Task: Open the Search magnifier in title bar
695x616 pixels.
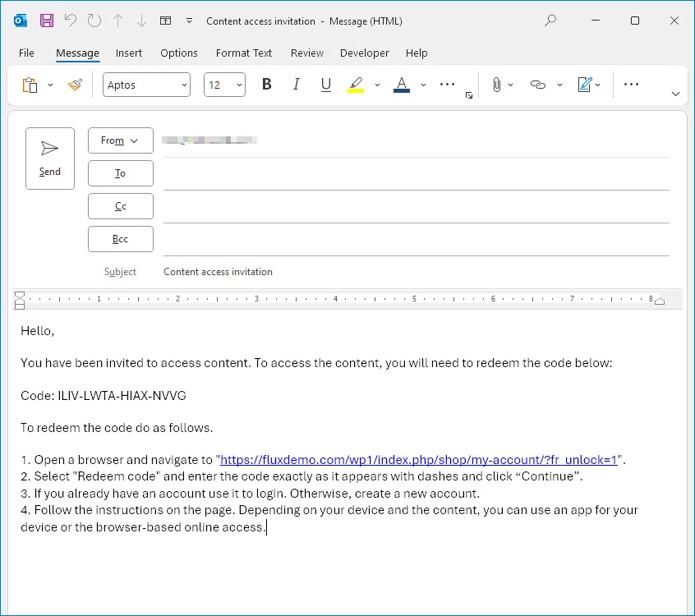Action: tap(551, 21)
